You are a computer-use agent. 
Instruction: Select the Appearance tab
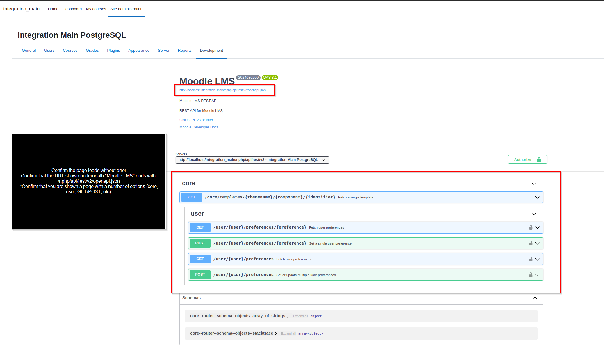pos(139,51)
